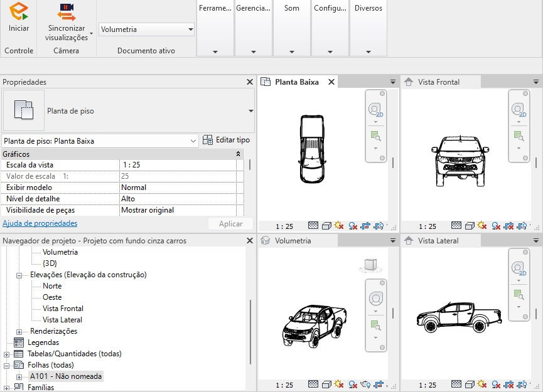Click shadows icon in Volumetria view bar
Viewport: 543px width, 392px height.
[x=353, y=384]
